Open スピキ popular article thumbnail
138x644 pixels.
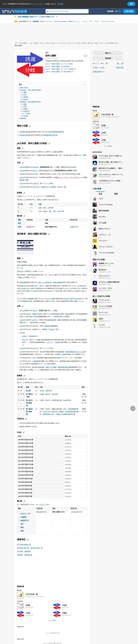pyautogui.click(x=95, y=199)
